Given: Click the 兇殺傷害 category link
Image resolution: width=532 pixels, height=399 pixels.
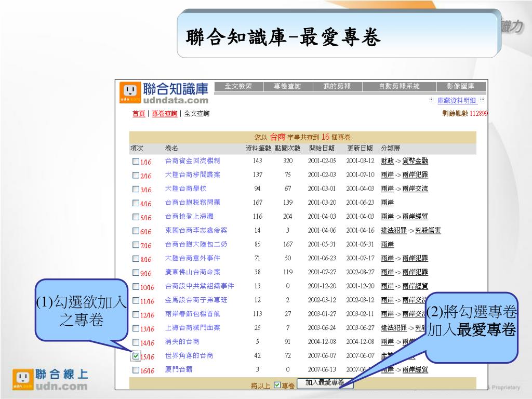Looking at the screenshot, I should click(428, 230).
